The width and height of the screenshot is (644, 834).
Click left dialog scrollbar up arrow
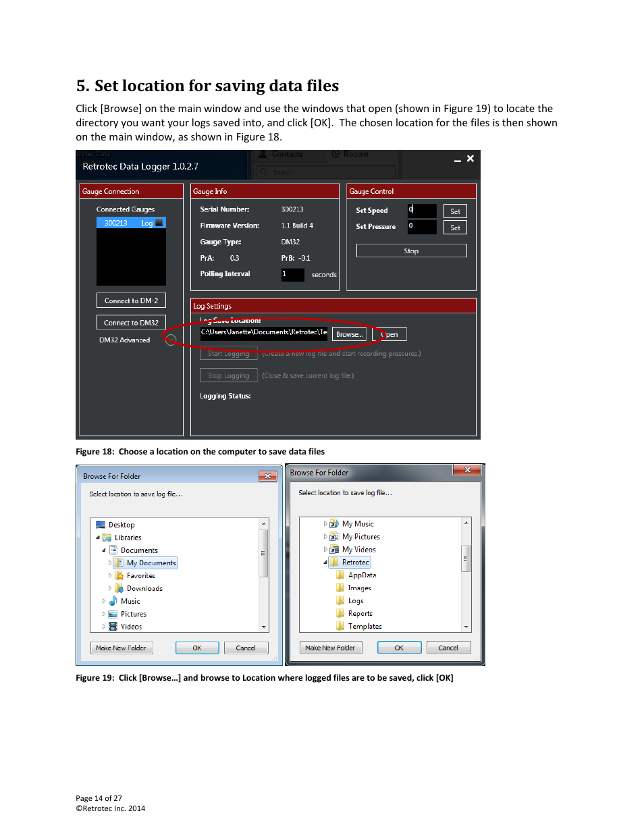pyautogui.click(x=264, y=523)
